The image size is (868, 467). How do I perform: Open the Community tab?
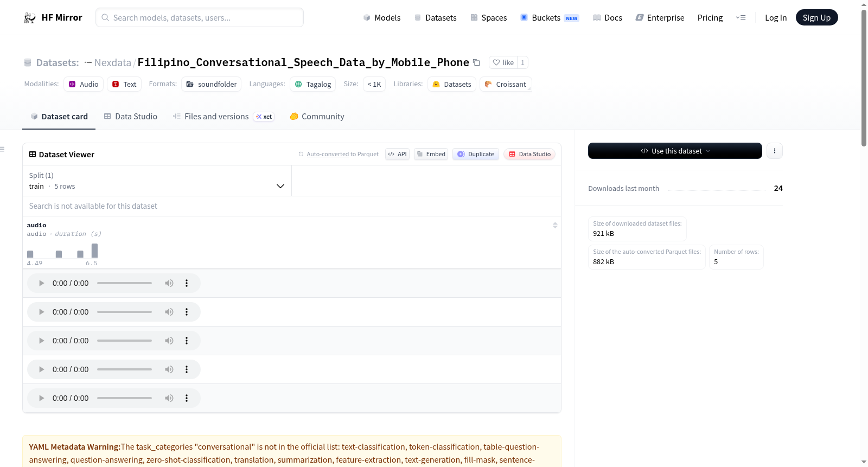point(317,116)
